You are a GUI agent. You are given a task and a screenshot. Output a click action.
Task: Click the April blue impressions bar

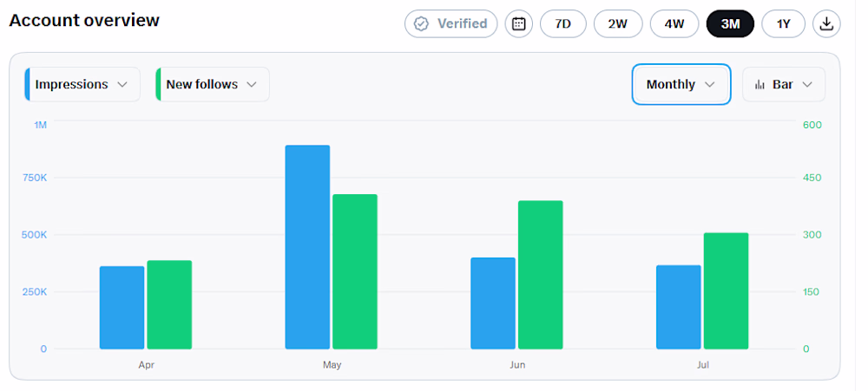coord(122,308)
